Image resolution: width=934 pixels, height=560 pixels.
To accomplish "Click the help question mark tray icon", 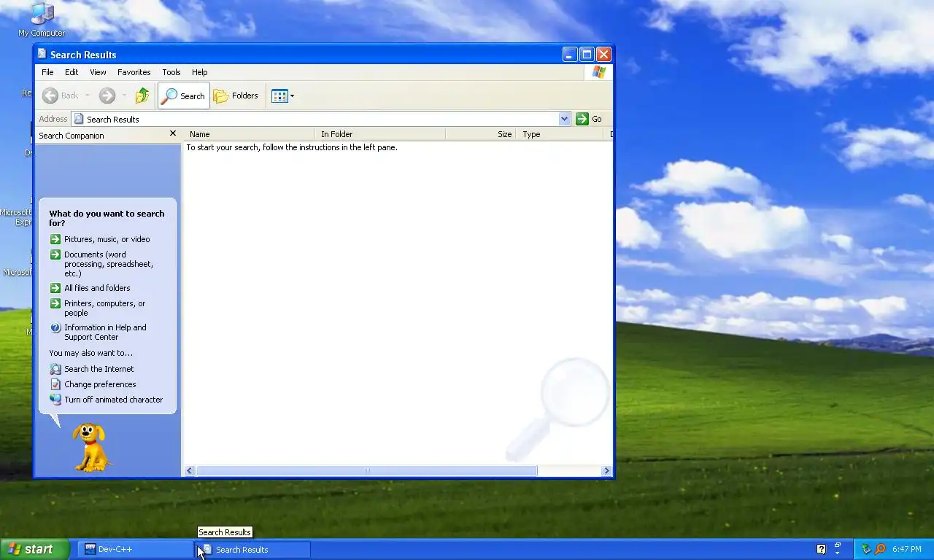I will tap(822, 549).
